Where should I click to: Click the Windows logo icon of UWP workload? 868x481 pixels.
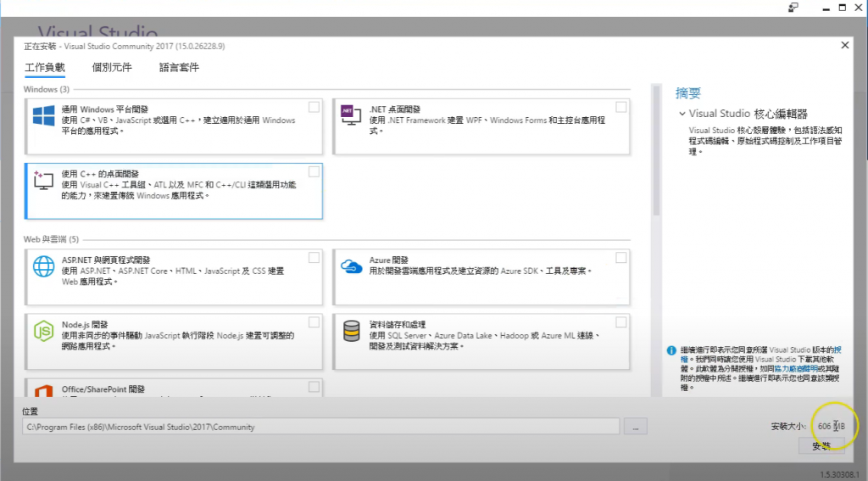click(44, 115)
